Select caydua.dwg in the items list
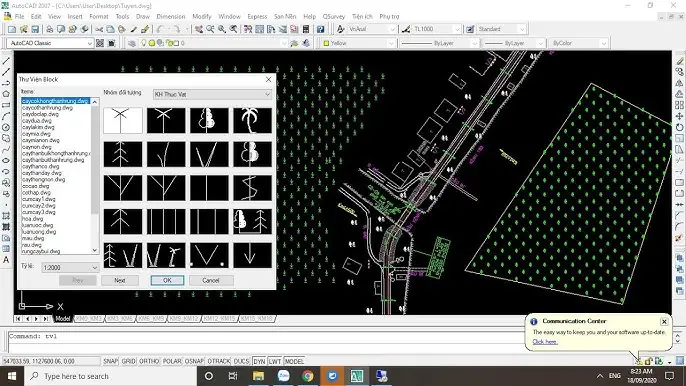The image size is (686, 386). coord(37,121)
